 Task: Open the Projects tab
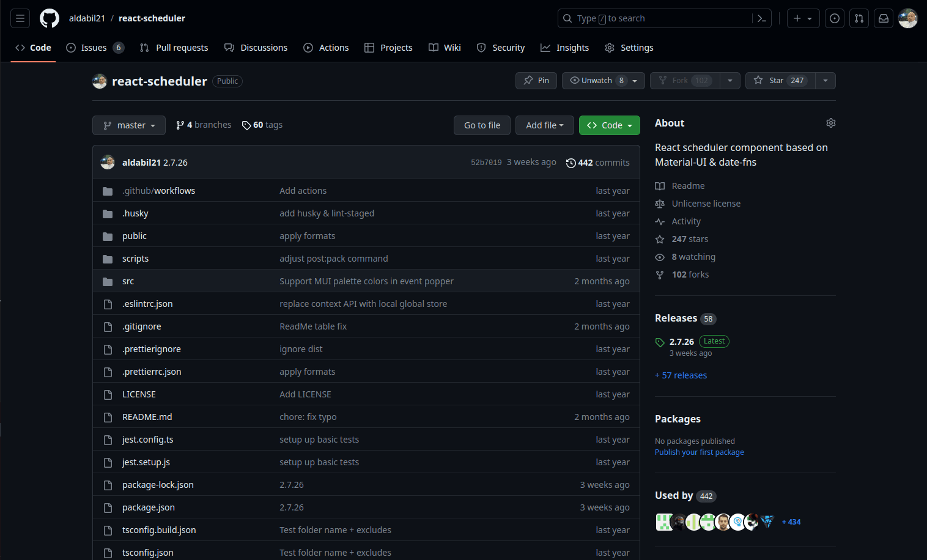388,48
